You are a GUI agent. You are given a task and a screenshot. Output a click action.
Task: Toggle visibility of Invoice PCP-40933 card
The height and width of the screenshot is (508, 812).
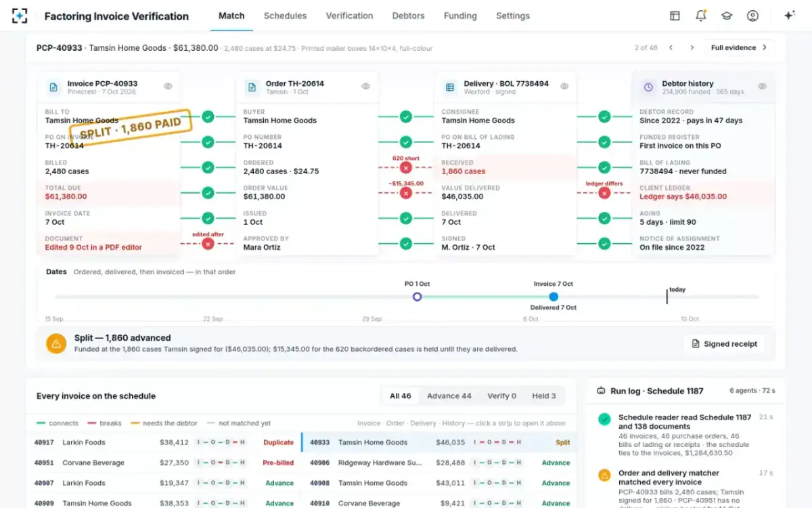coord(168,87)
